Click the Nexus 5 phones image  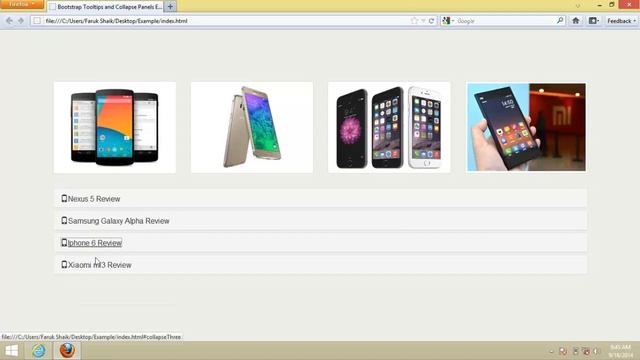(x=115, y=127)
